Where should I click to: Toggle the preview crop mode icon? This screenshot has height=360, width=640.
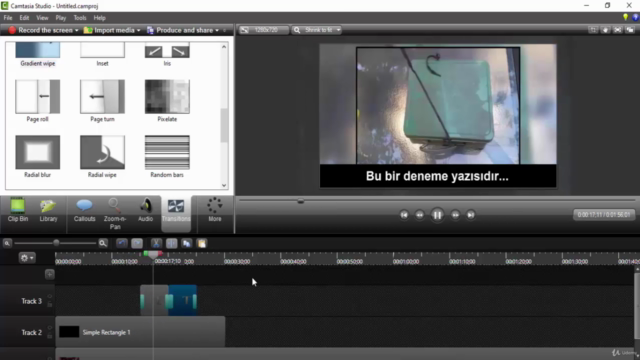(593, 30)
